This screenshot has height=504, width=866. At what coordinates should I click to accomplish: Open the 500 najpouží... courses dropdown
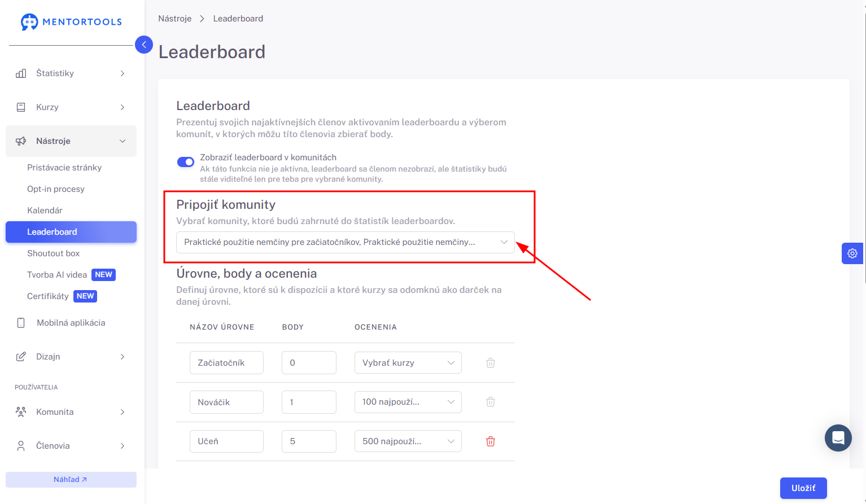[408, 441]
